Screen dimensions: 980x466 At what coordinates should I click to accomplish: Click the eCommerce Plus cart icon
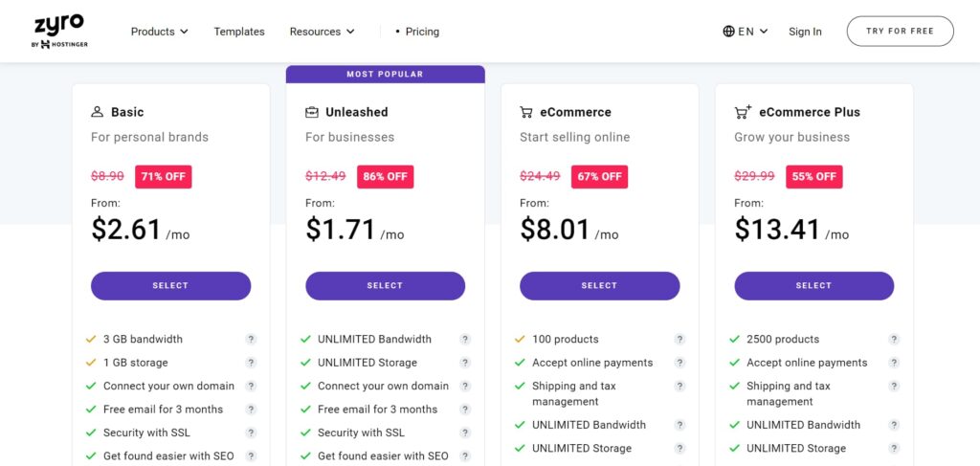743,112
